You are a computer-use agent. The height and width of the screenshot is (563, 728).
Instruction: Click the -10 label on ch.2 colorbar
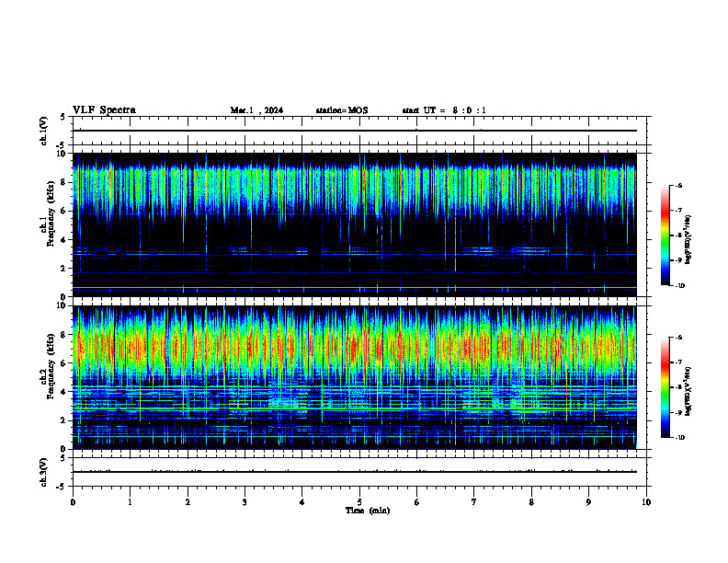coord(680,437)
